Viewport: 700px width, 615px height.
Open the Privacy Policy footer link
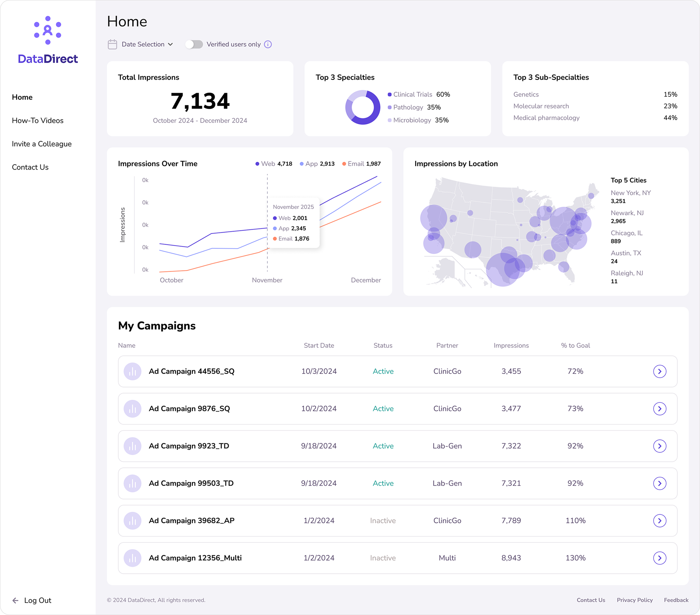click(634, 600)
